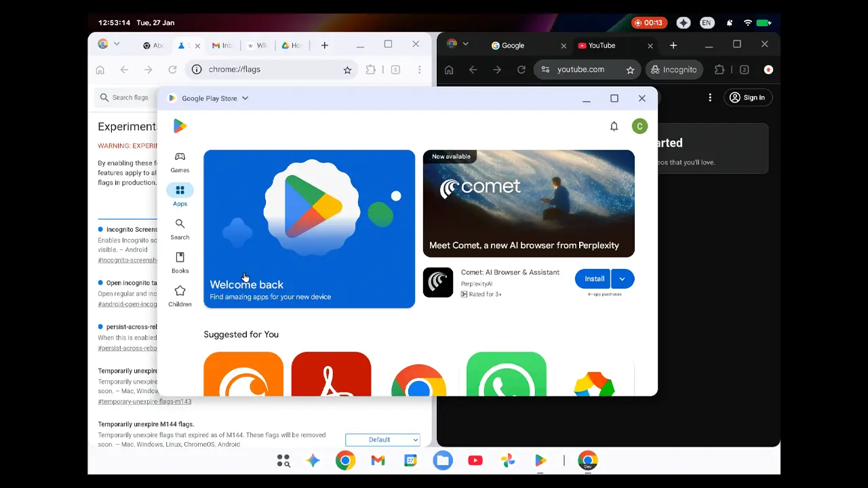Click the Search flags input field

[x=129, y=97]
